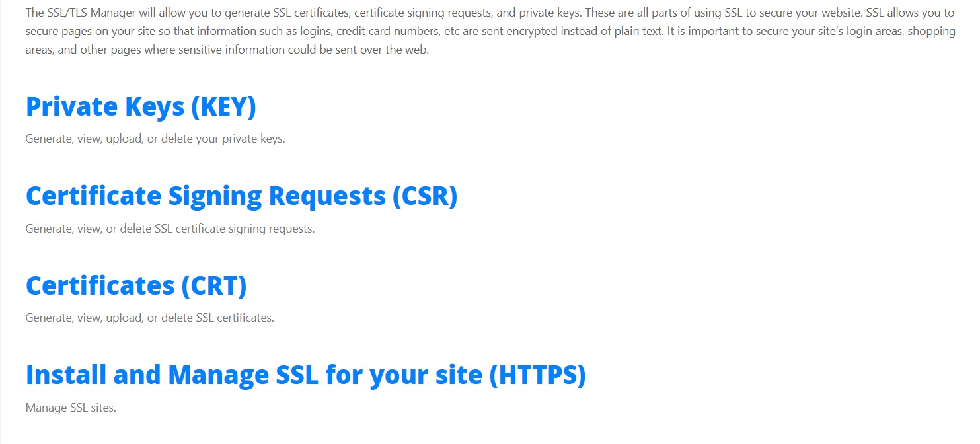This screenshot has height=444, width=980.
Task: Click the intro paragraph's first line about SSL/TLS Manager
Action: (x=490, y=13)
